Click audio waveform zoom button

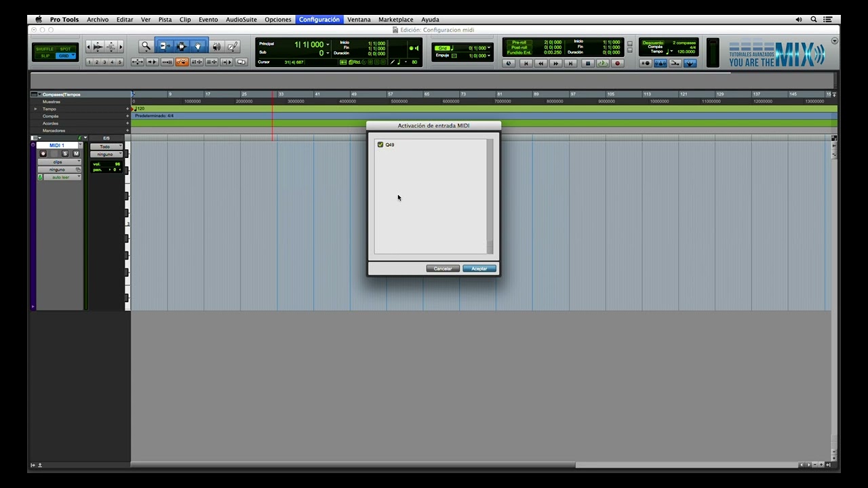click(x=98, y=47)
